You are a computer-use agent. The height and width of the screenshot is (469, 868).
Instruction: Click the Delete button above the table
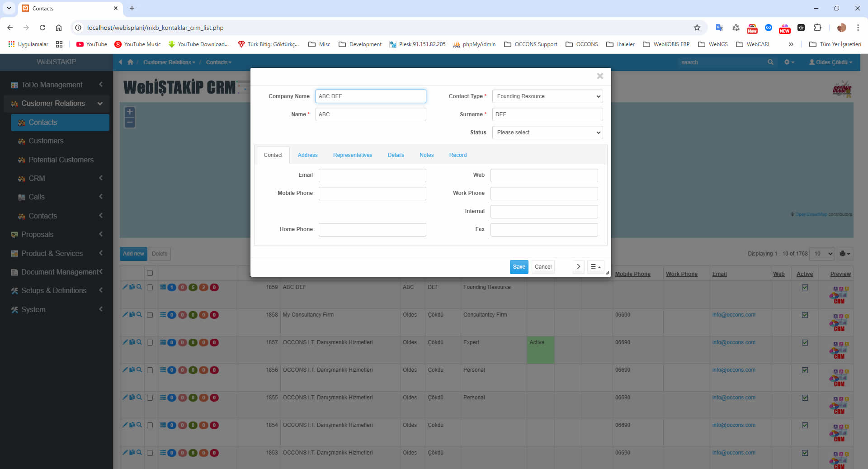click(x=160, y=254)
